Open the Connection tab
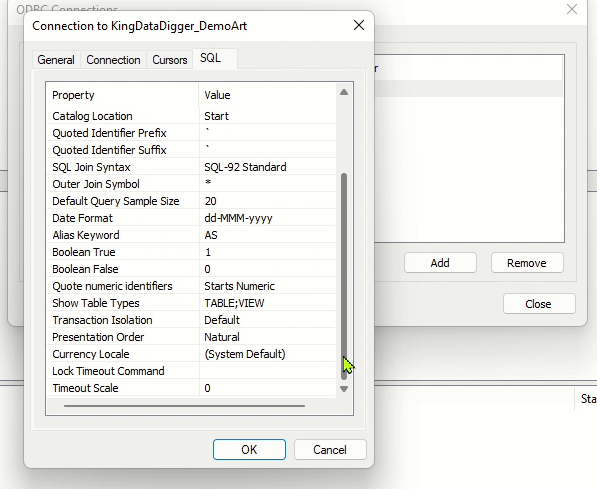Screen dimensions: 597x489 [113, 60]
